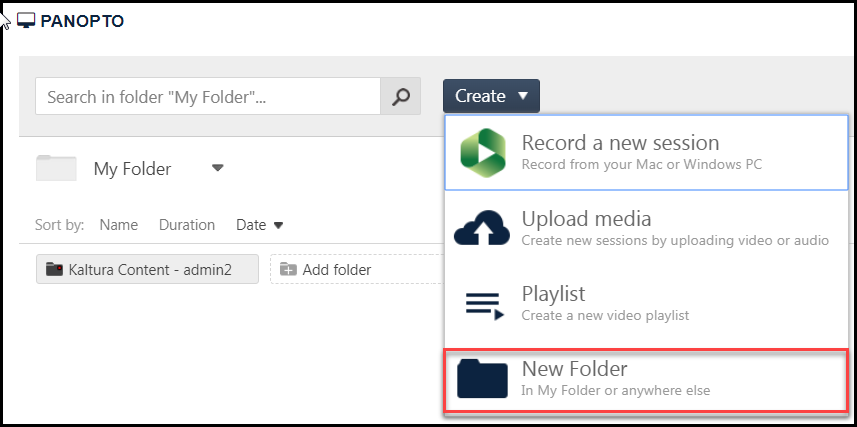
Task: Click the playlist lines icon
Action: (x=483, y=304)
